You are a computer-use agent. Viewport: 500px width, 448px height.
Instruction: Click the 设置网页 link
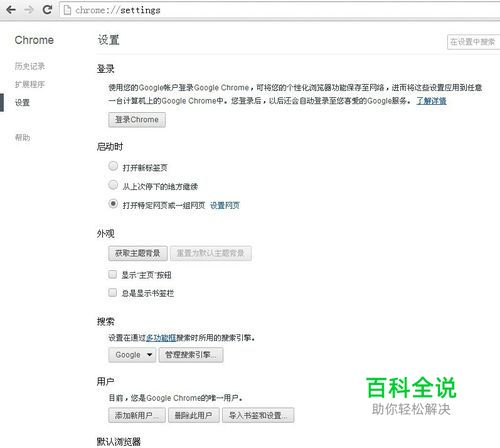click(x=225, y=205)
